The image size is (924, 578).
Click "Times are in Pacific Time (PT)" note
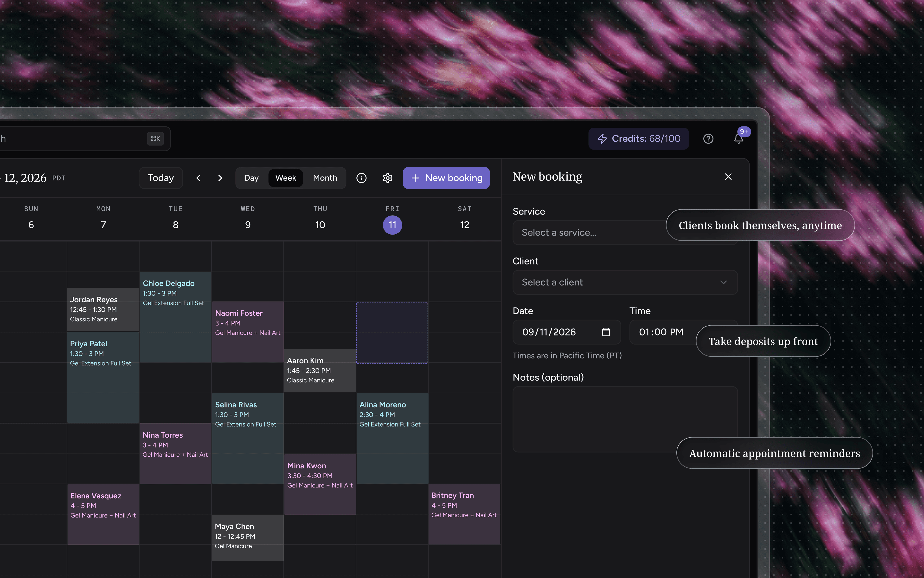coord(567,356)
